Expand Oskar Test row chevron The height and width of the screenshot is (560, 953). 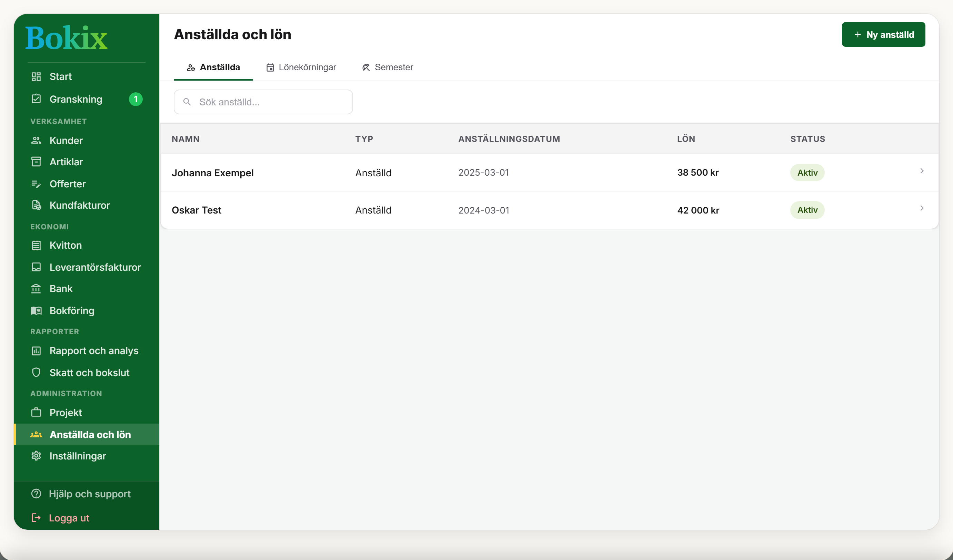pyautogui.click(x=922, y=208)
